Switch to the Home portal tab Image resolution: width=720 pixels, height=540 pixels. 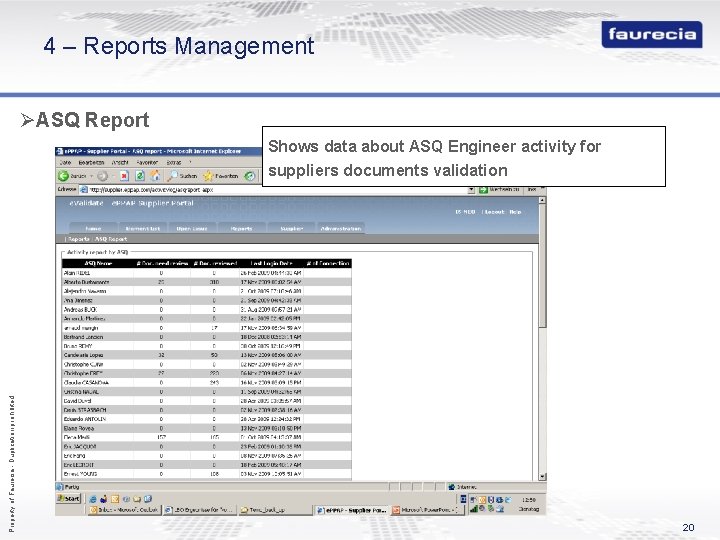click(x=93, y=228)
